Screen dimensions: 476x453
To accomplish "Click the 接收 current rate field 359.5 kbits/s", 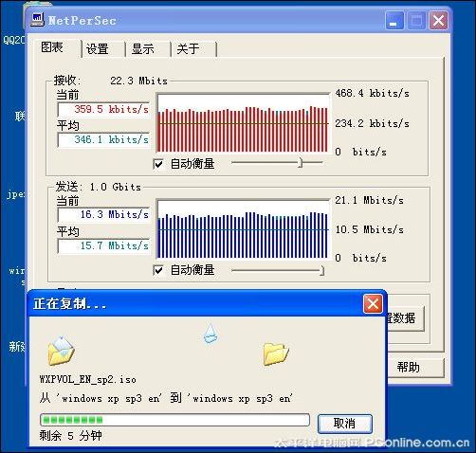I will (103, 110).
